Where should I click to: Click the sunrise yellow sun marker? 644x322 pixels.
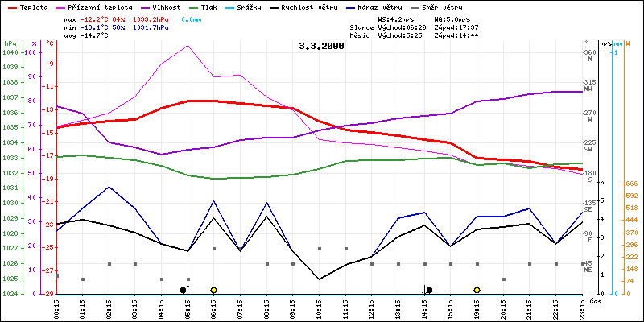pyautogui.click(x=213, y=290)
